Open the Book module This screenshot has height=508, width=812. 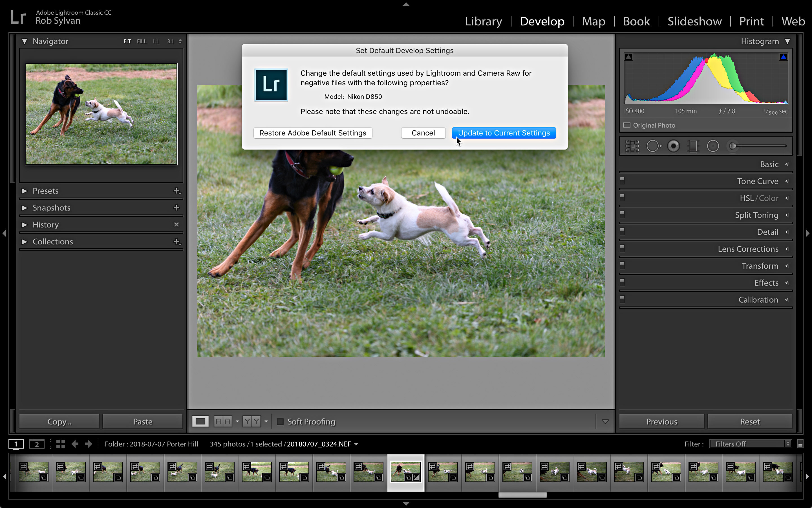636,21
